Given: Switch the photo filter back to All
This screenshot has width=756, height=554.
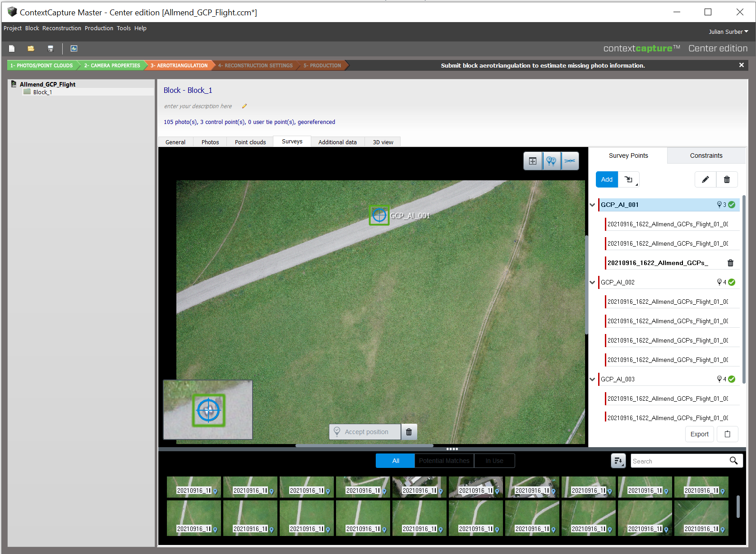Looking at the screenshot, I should [x=395, y=461].
